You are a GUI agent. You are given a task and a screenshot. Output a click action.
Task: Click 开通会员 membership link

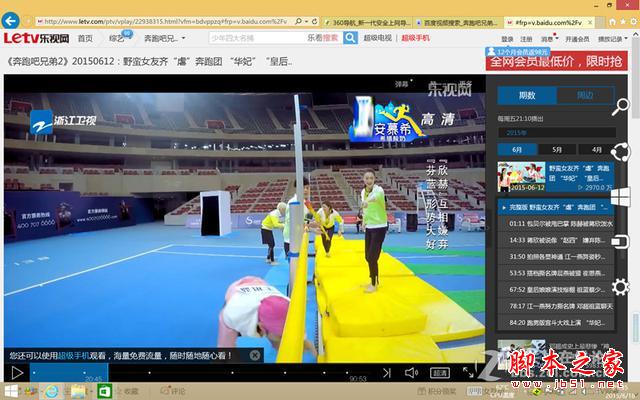pos(577,39)
